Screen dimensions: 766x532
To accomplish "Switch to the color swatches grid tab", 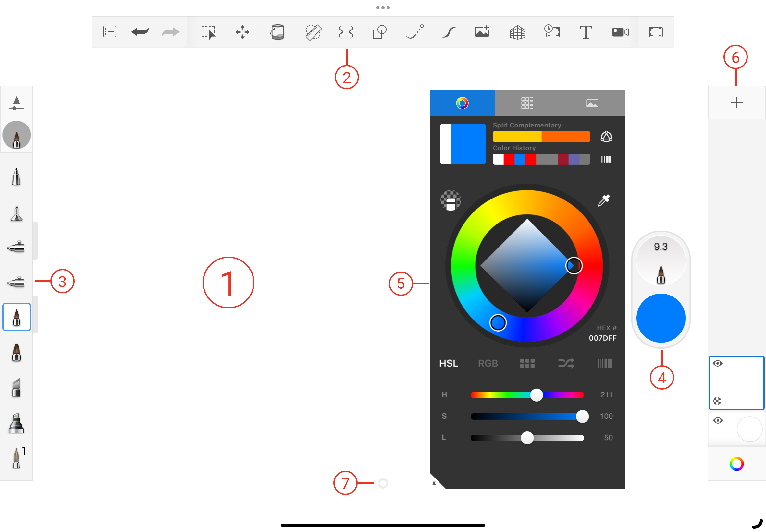I will point(527,103).
